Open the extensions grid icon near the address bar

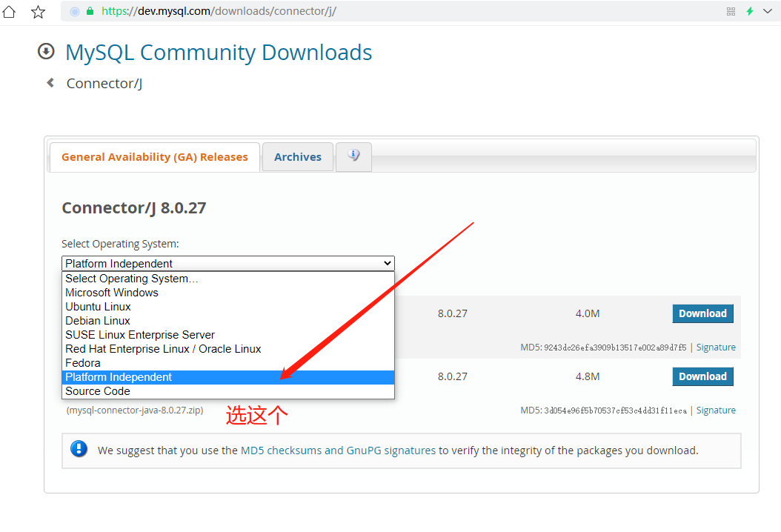[x=731, y=11]
